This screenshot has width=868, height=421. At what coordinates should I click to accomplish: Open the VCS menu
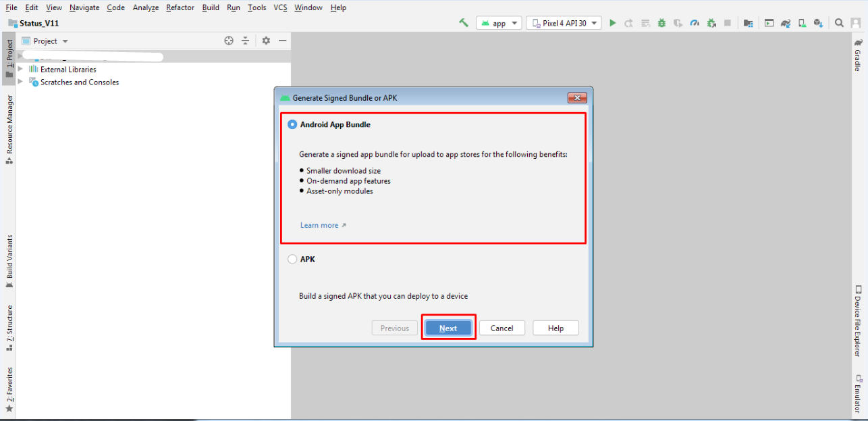280,7
